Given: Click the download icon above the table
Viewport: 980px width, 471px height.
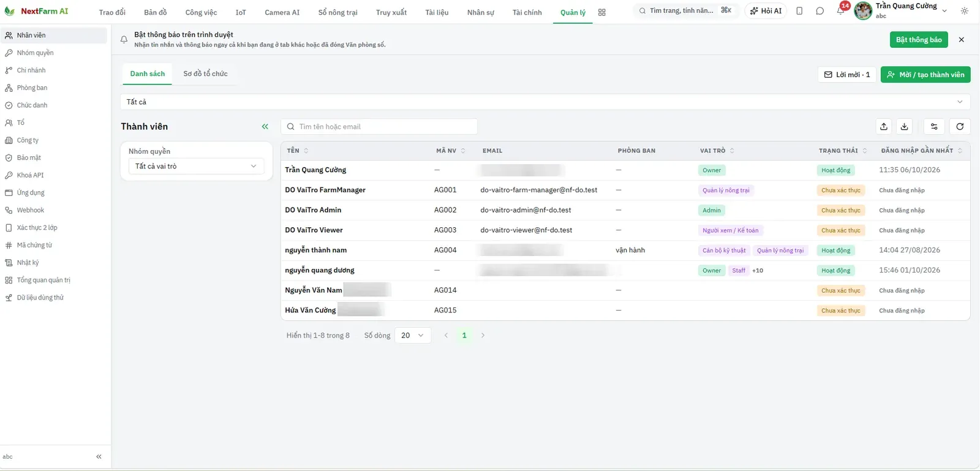Looking at the screenshot, I should [x=904, y=127].
